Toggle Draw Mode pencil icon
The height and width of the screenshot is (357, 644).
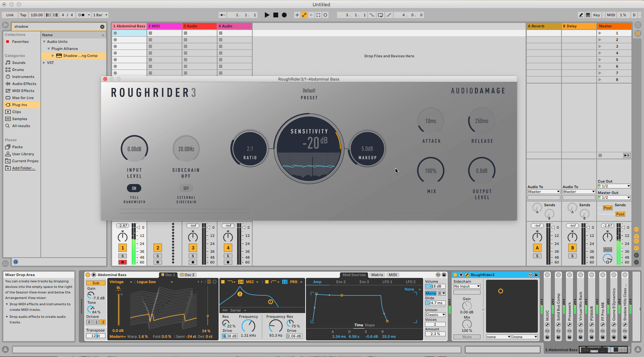click(581, 15)
